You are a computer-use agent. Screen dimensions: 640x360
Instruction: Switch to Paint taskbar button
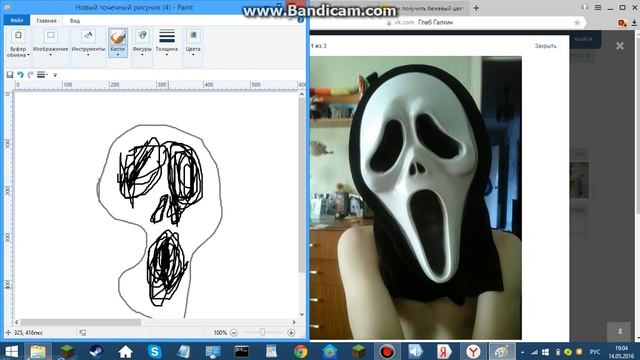pos(502,351)
